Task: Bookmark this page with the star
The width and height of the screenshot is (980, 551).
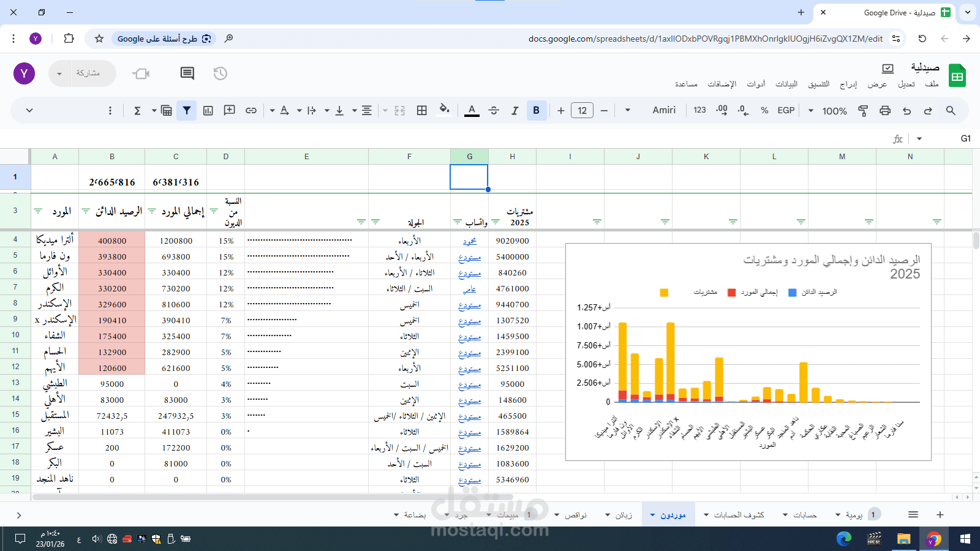Action: coord(99,39)
